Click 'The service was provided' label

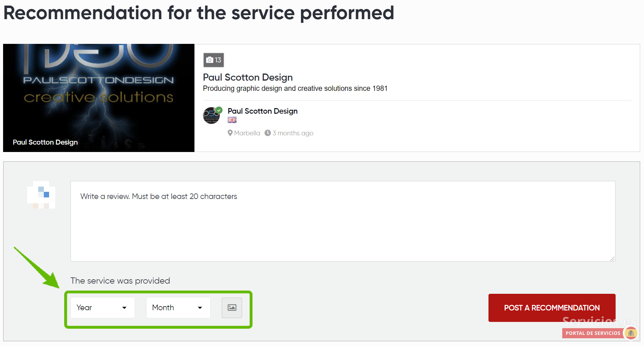pos(120,281)
